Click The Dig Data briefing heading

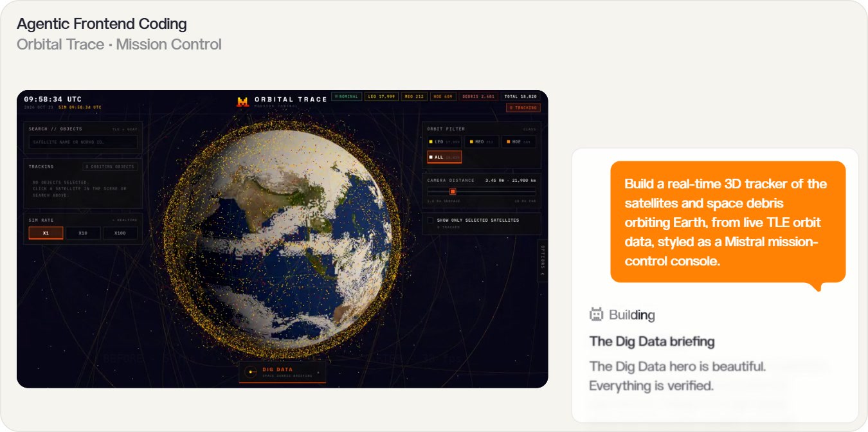coord(652,341)
